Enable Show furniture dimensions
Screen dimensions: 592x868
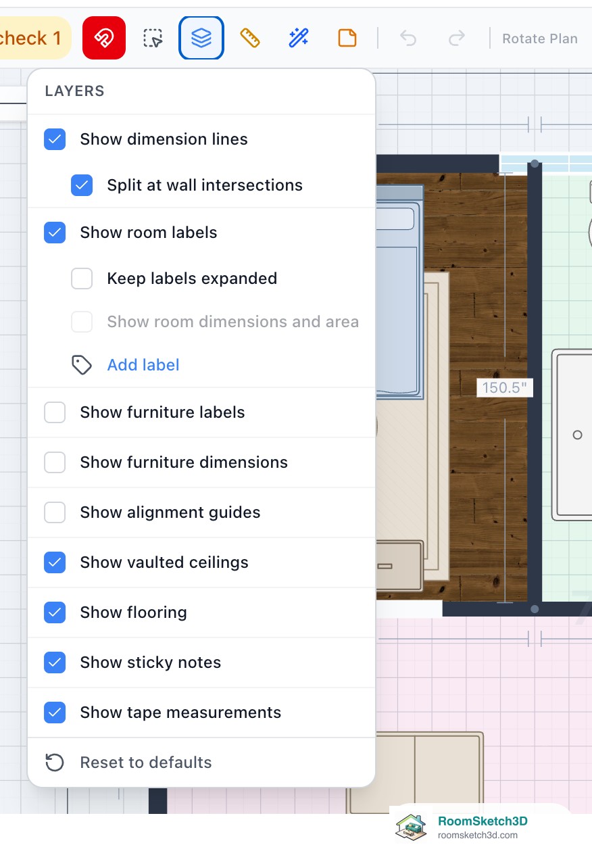[55, 462]
